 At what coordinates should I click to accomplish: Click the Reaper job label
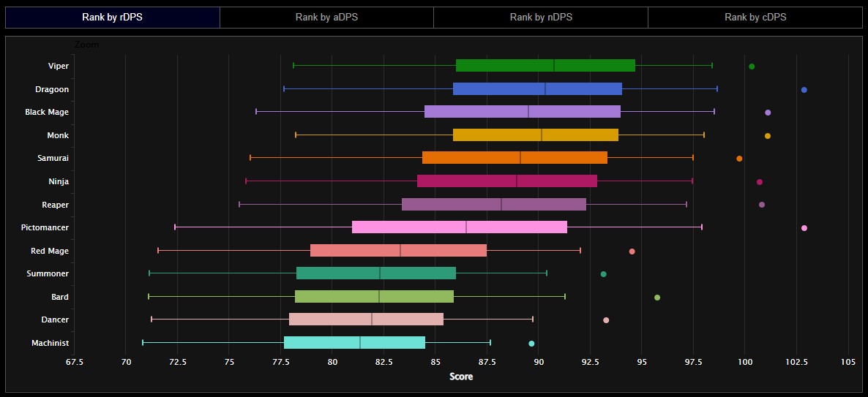tap(56, 205)
